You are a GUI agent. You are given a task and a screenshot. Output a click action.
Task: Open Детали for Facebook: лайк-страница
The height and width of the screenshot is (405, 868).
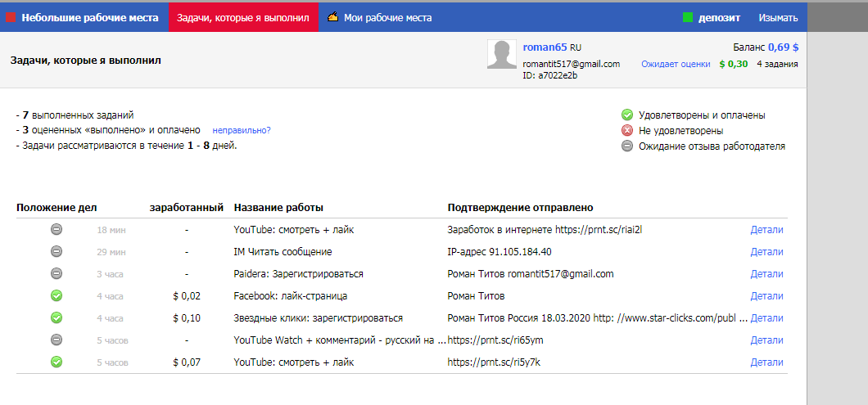click(x=766, y=296)
